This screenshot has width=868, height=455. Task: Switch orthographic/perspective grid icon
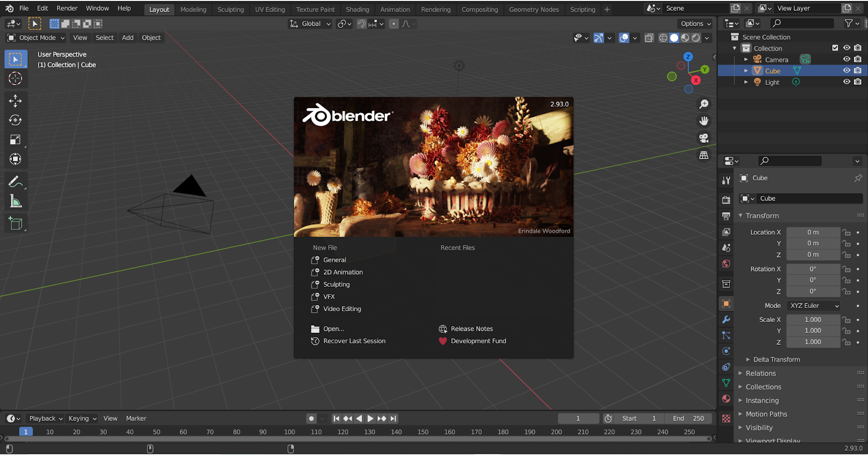click(704, 155)
